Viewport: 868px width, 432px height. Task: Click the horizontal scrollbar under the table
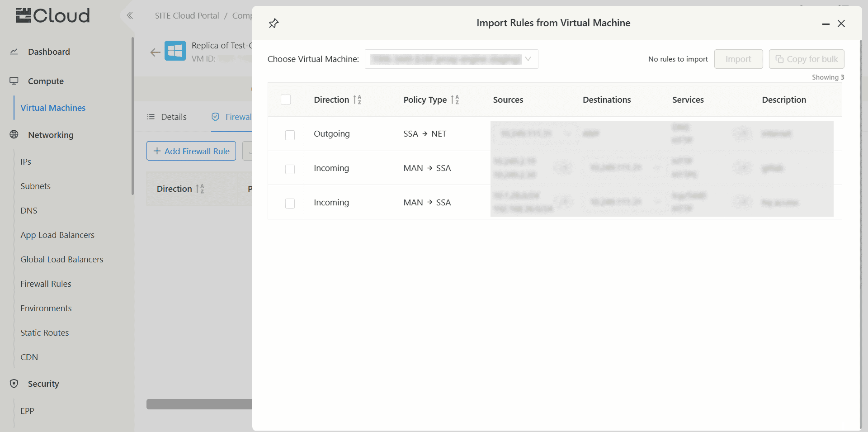coord(199,404)
